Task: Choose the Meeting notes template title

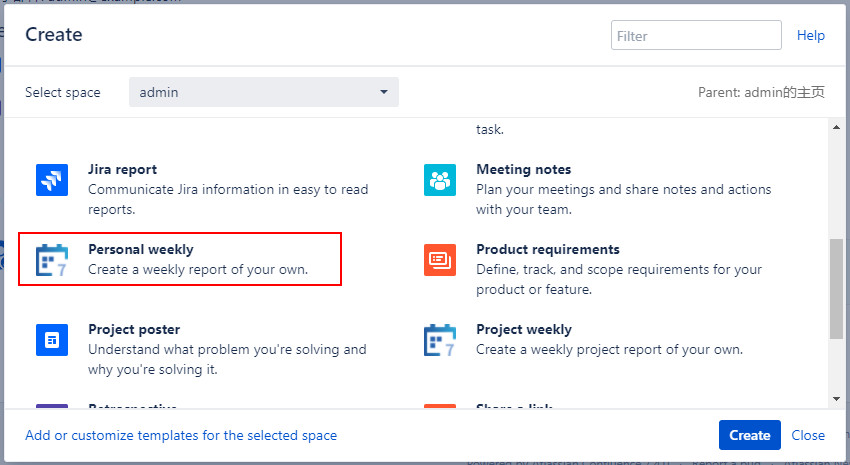Action: click(x=524, y=169)
